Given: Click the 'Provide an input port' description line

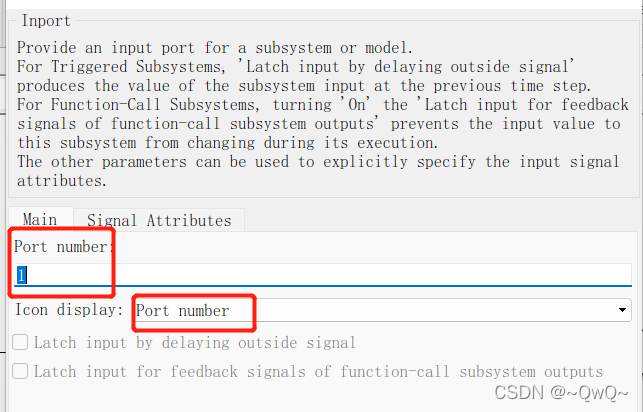Looking at the screenshot, I should pyautogui.click(x=214, y=48).
